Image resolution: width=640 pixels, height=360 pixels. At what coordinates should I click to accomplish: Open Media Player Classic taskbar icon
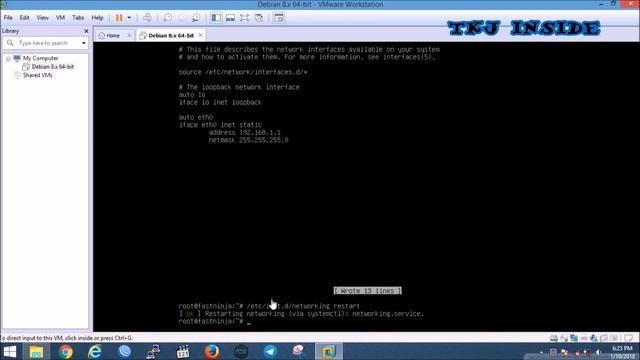coord(182,352)
